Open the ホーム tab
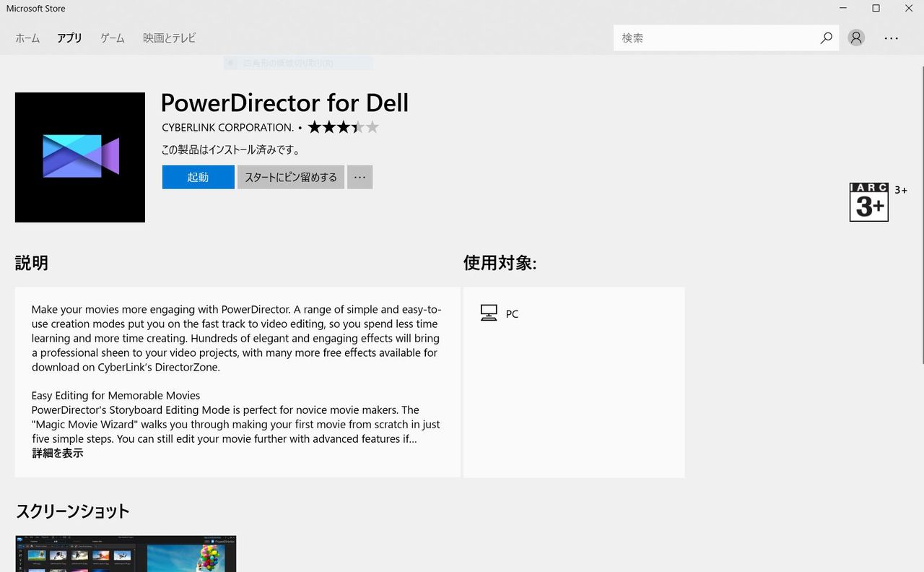Viewport: 924px width, 572px height. pyautogui.click(x=27, y=38)
